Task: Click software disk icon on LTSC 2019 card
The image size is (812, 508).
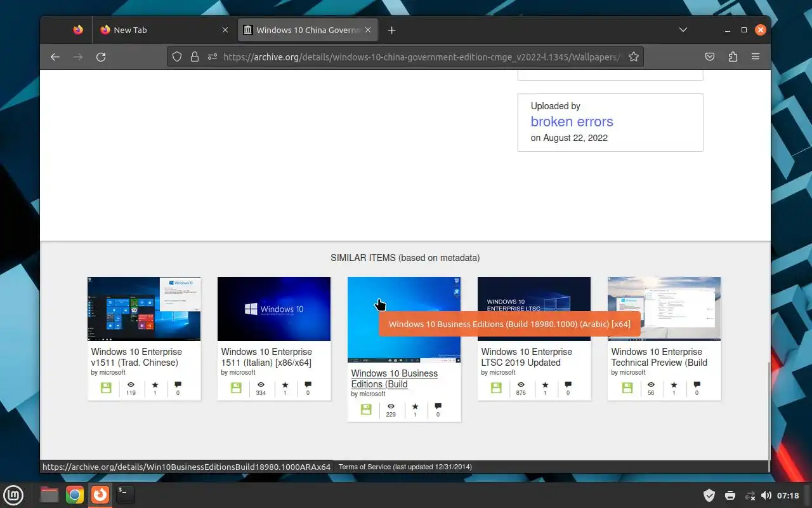Action: tap(496, 387)
